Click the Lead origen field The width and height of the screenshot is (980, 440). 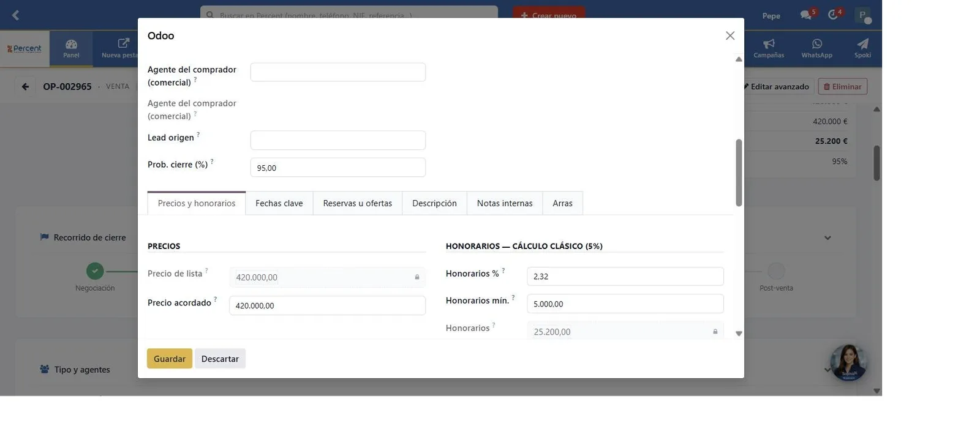(338, 140)
